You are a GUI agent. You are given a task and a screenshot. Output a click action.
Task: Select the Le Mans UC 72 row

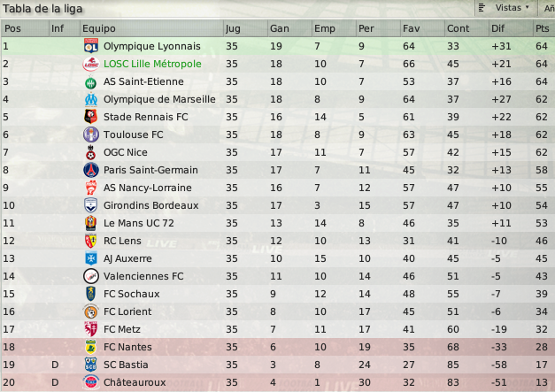(x=278, y=223)
